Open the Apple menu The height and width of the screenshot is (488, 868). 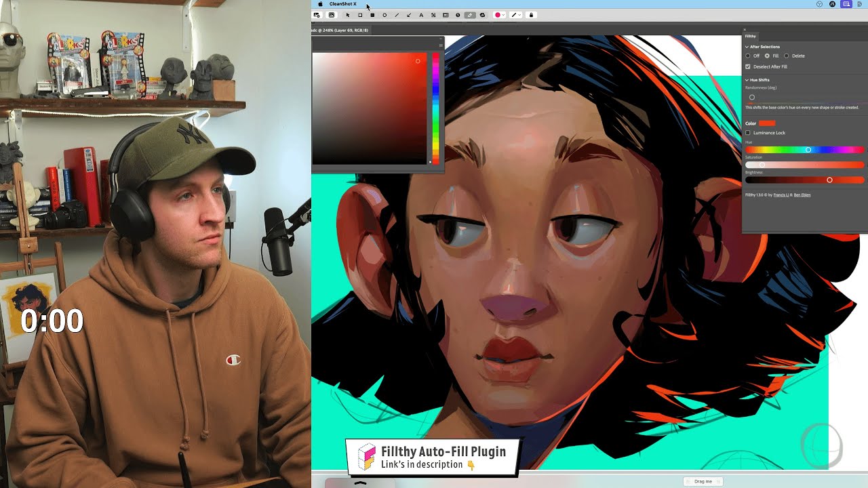click(320, 4)
